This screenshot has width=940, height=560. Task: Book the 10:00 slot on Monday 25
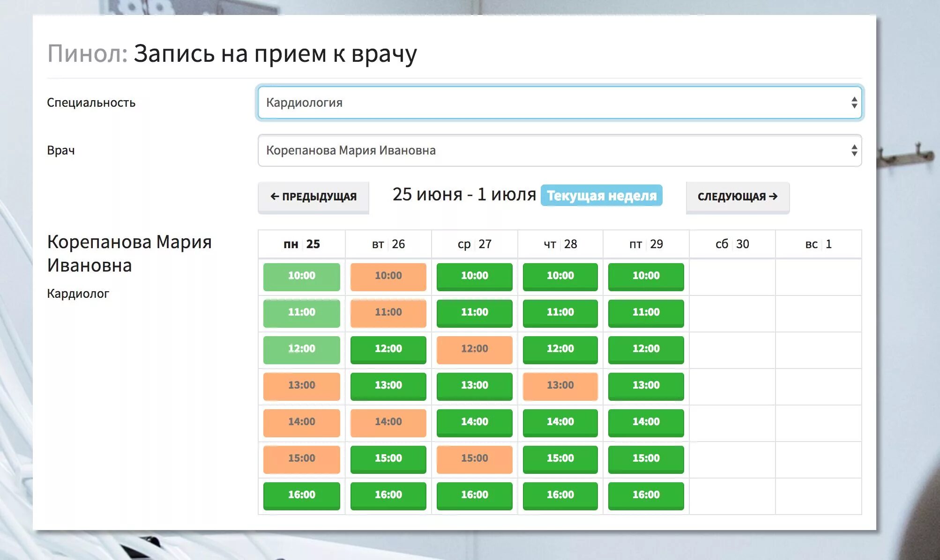(x=302, y=277)
